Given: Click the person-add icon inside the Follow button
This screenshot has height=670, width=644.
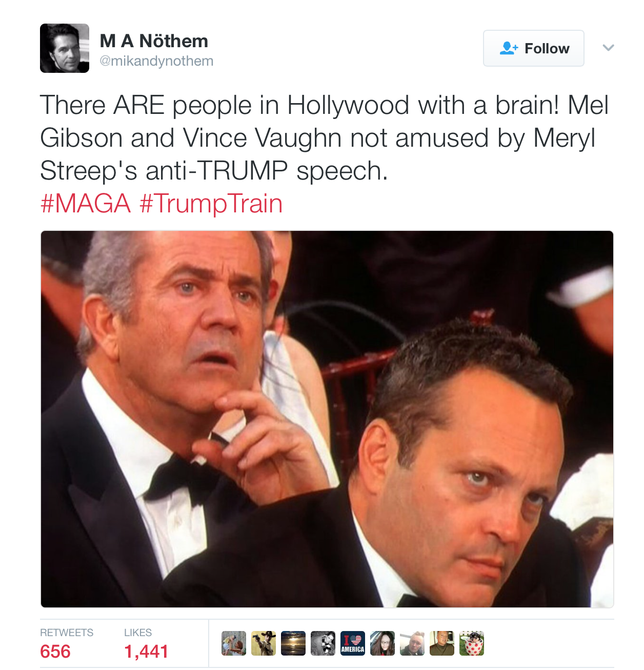Looking at the screenshot, I should click(x=510, y=48).
